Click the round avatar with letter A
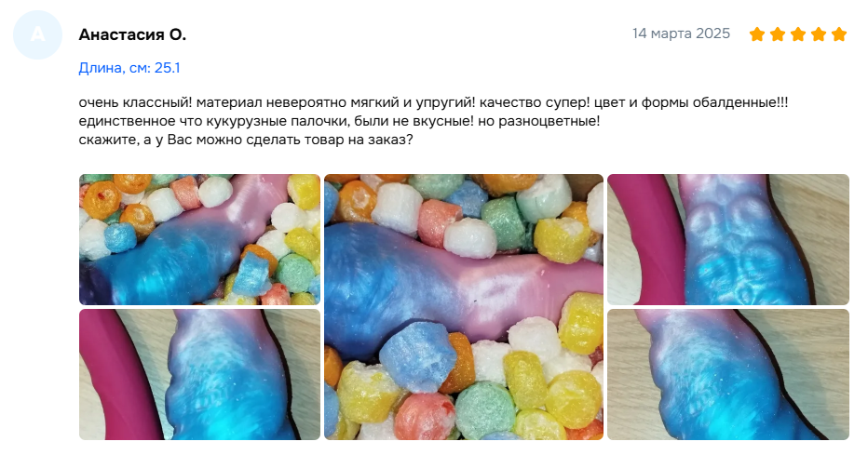This screenshot has height=455, width=868. tap(37, 34)
